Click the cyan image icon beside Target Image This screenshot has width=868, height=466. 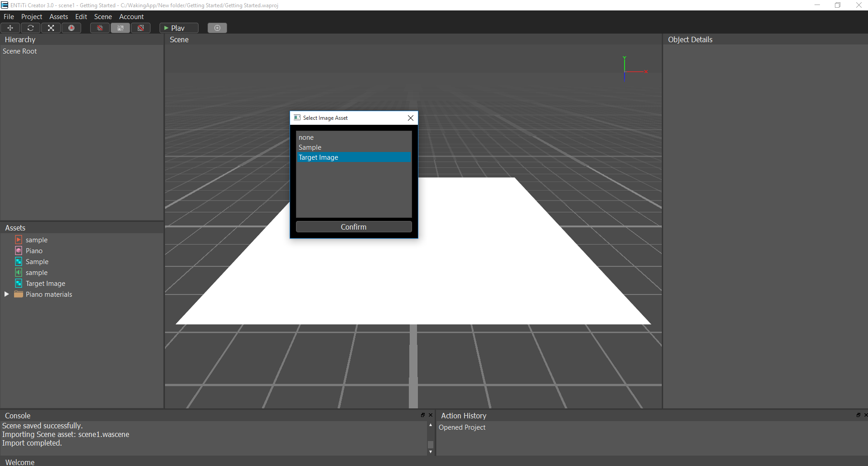point(19,283)
